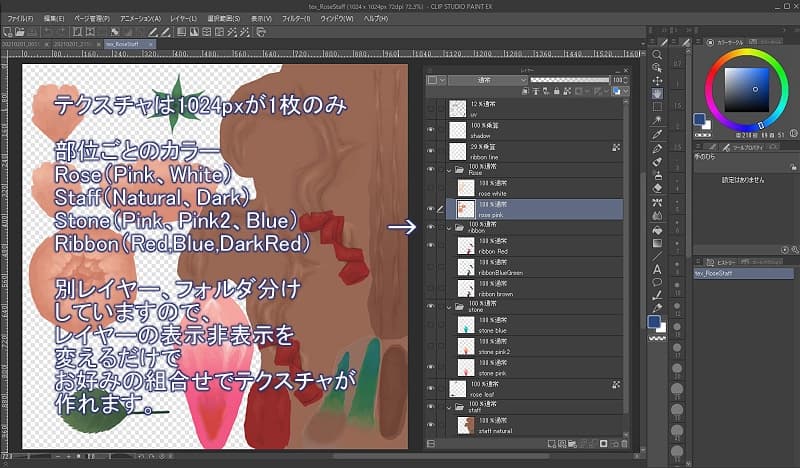
Task: Select the Eyedropper tool
Action: (x=657, y=134)
